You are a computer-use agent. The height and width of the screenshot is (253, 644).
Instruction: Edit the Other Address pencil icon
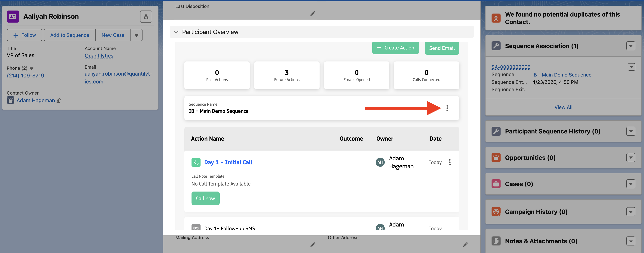(x=465, y=245)
